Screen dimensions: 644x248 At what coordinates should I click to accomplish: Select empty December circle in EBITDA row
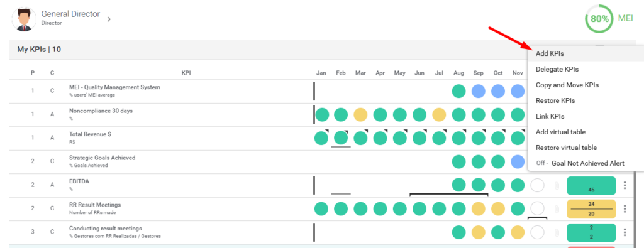(537, 186)
